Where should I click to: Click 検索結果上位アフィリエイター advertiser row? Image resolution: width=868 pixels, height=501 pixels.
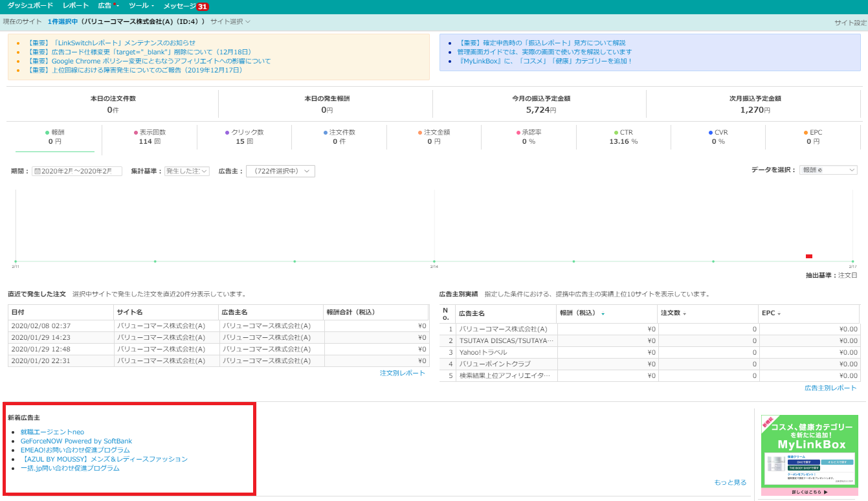click(649, 376)
